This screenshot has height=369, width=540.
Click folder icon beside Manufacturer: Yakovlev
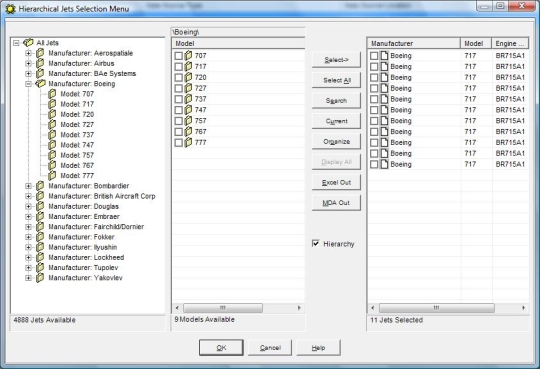pos(40,278)
